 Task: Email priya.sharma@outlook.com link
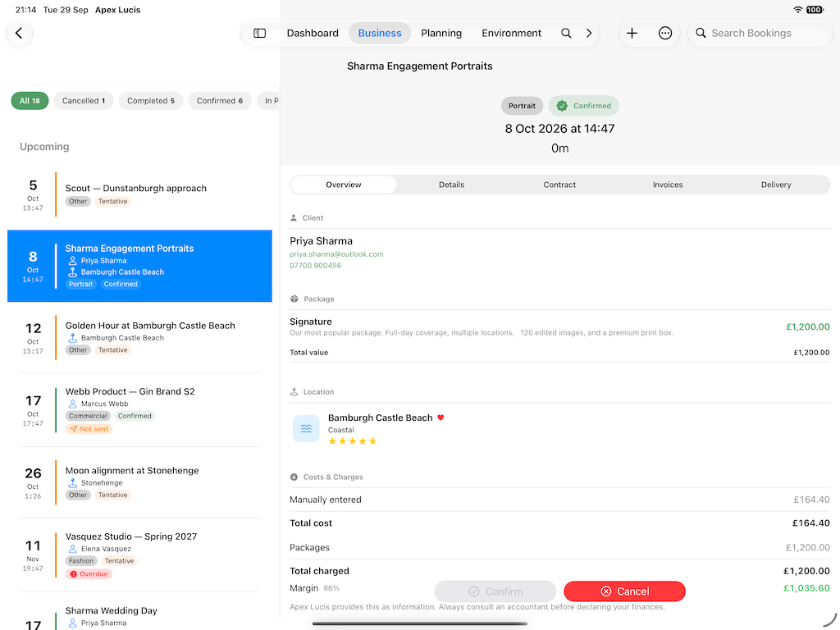336,254
